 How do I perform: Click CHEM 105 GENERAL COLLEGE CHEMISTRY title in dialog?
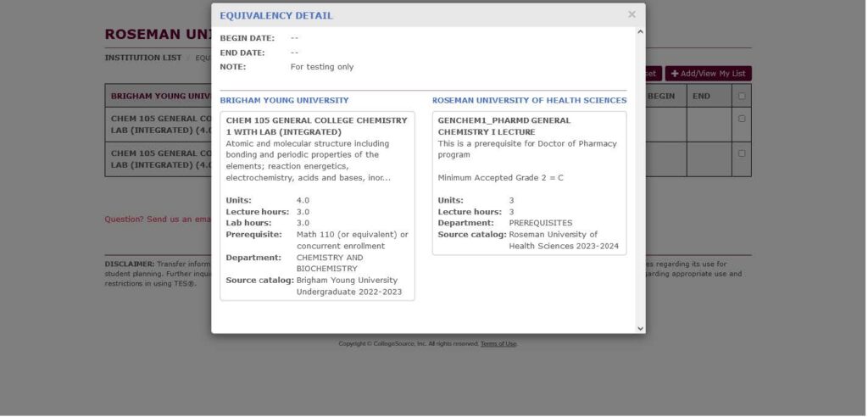[x=317, y=126]
